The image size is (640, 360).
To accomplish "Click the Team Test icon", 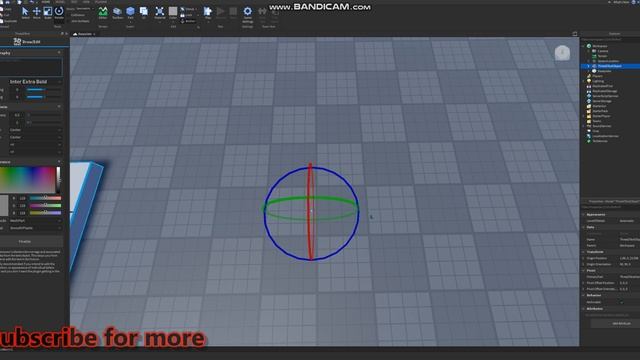I will point(262,13).
